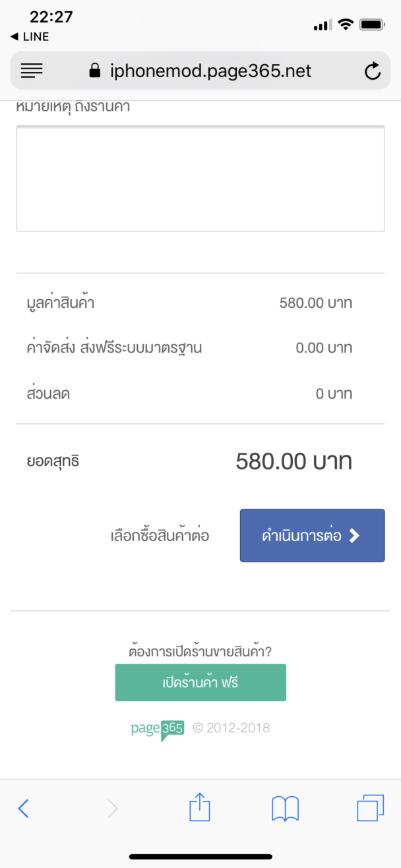The image size is (401, 868).
Task: Select the 580.00 บาท total amount text
Action: click(x=293, y=461)
